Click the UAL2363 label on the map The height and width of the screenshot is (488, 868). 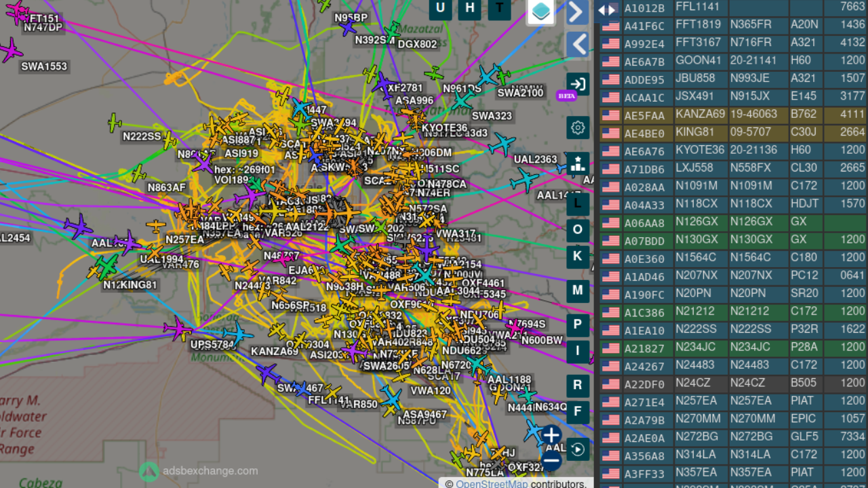[536, 160]
